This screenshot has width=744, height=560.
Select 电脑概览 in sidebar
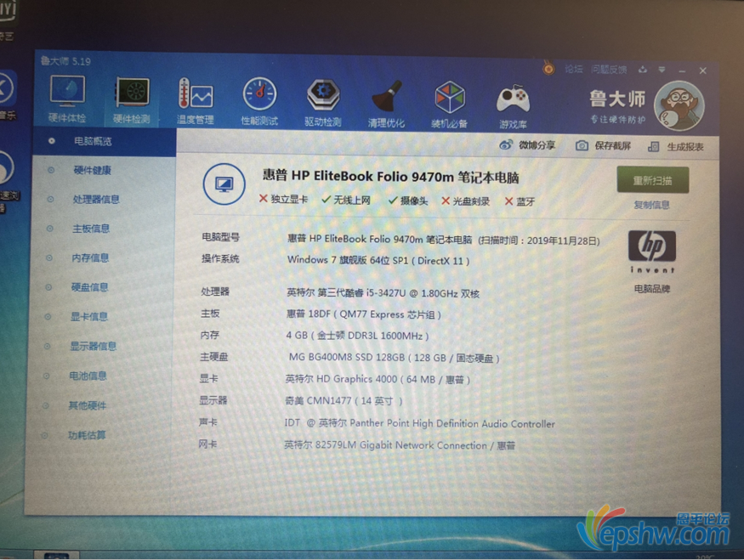click(105, 141)
